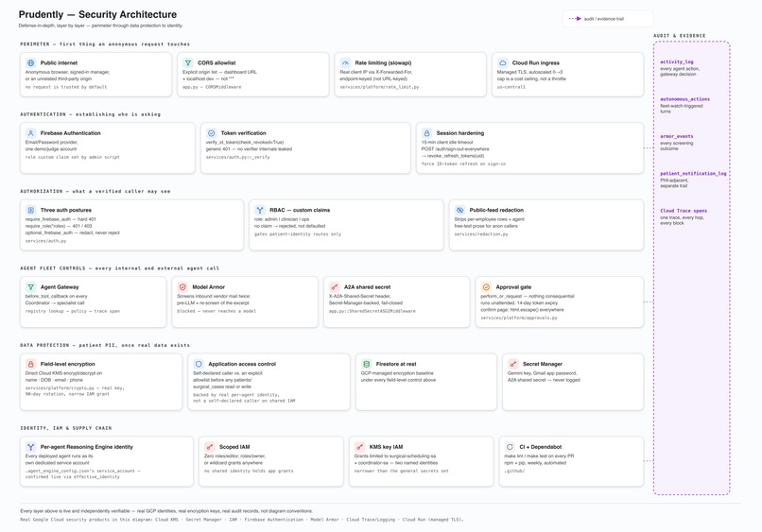Click the globe icon on Public internet card
This screenshot has width=762, height=532.
[x=30, y=62]
